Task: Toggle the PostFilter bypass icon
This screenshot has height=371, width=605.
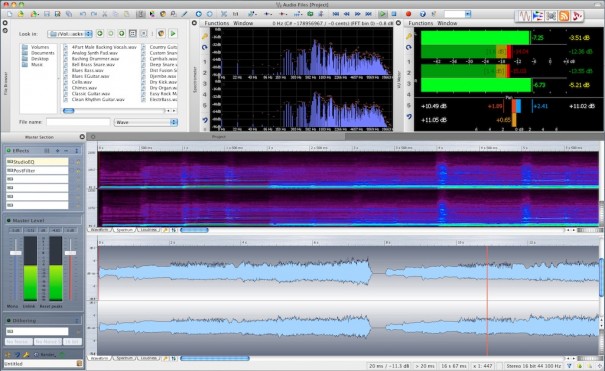Action: [78, 170]
